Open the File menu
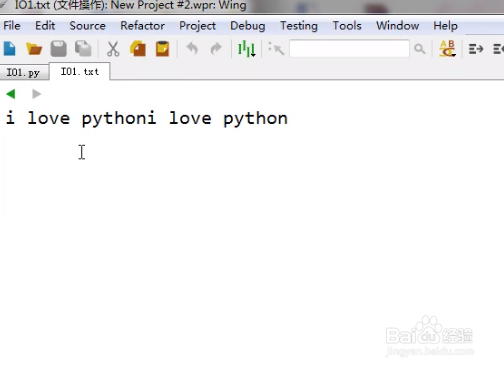Viewport: 504px width, 370px height. point(12,26)
